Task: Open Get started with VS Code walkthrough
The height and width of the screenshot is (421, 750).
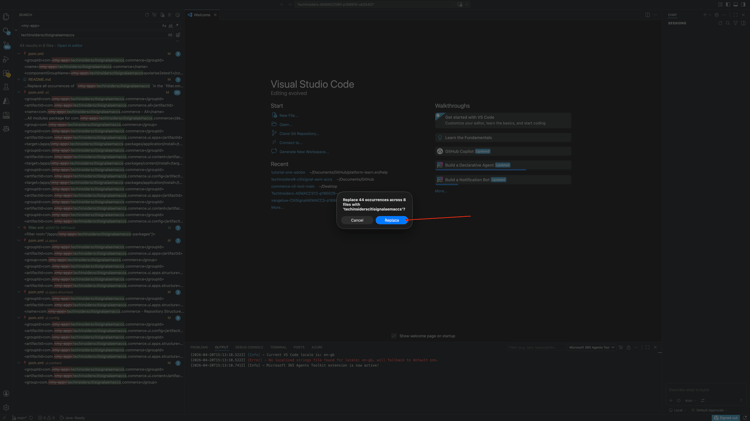Action: tap(503, 120)
